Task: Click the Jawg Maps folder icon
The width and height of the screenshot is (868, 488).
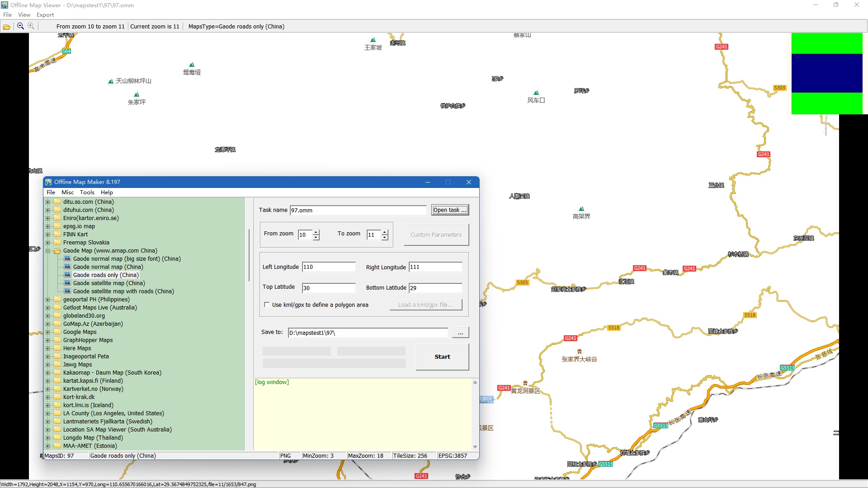Action: (x=57, y=365)
